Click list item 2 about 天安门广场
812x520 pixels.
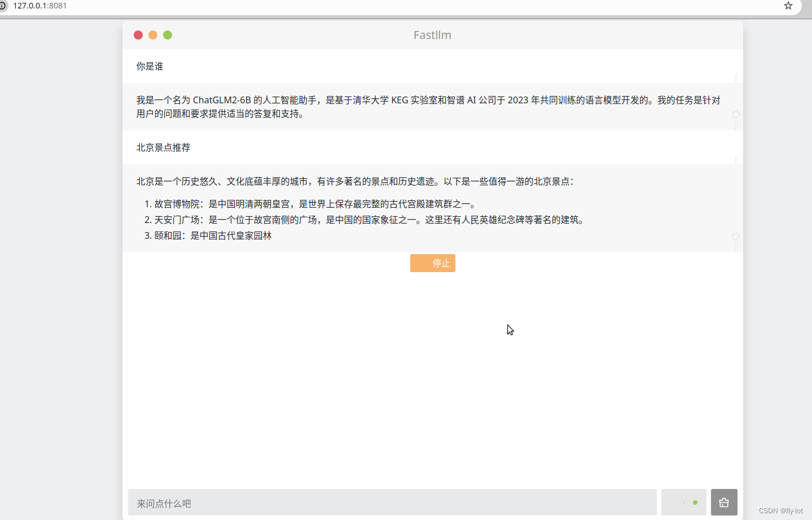tap(369, 220)
